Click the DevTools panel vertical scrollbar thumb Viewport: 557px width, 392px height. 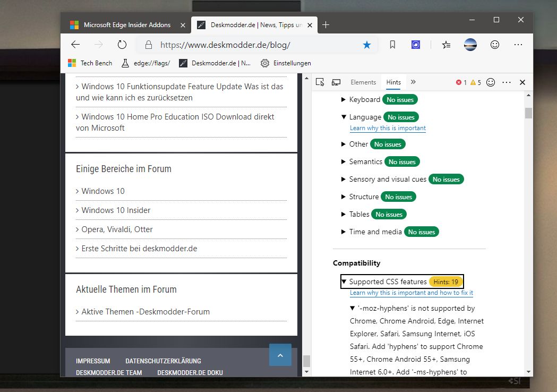tap(528, 113)
